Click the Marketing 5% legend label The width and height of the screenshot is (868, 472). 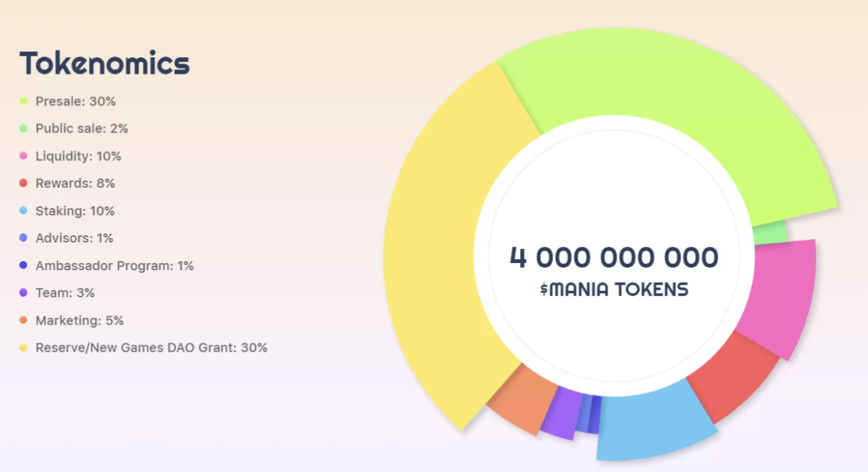[x=80, y=320]
